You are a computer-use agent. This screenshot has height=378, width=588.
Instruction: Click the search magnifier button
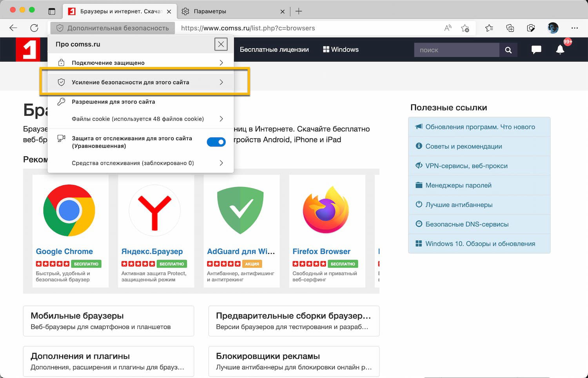[x=508, y=50]
